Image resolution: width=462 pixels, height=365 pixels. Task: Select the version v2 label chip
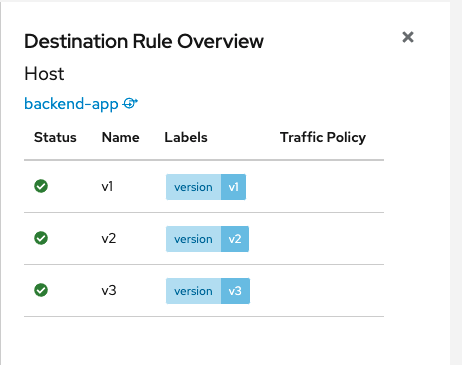click(x=207, y=239)
